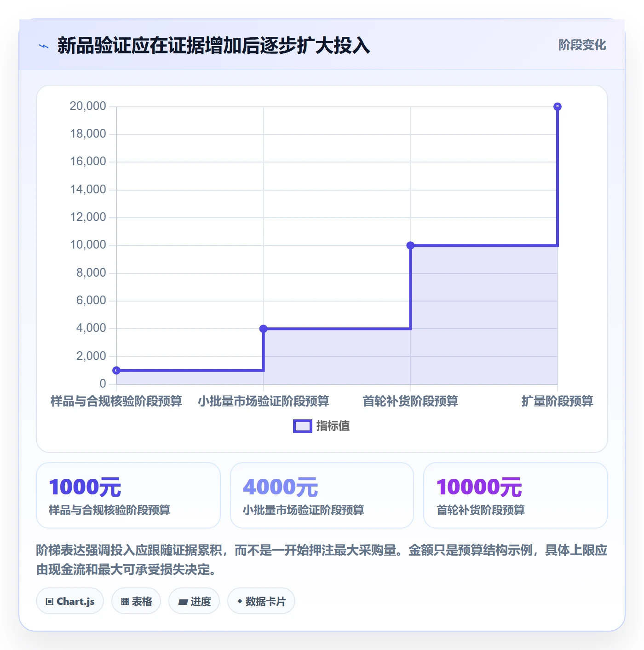Select the 数据卡片 tag chip
644x650 pixels.
[261, 601]
